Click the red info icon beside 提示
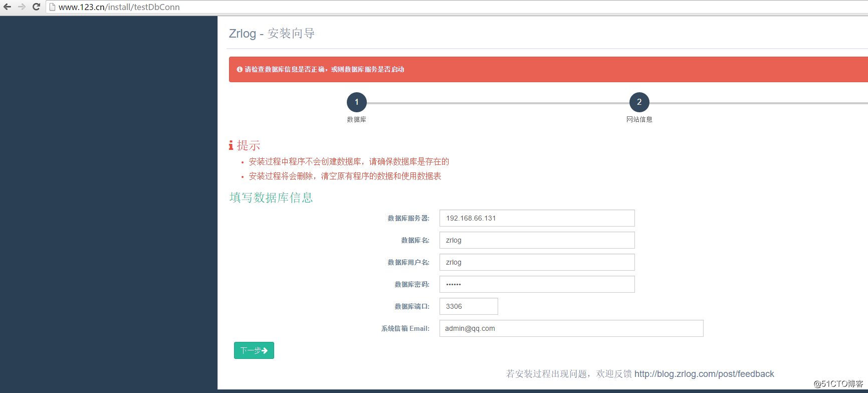Viewport: 868px width, 393px height. click(231, 145)
